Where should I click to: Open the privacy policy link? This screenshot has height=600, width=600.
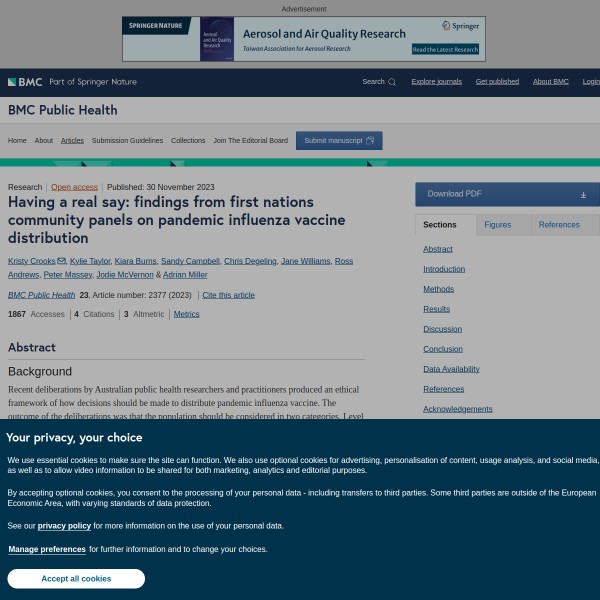pyautogui.click(x=64, y=525)
